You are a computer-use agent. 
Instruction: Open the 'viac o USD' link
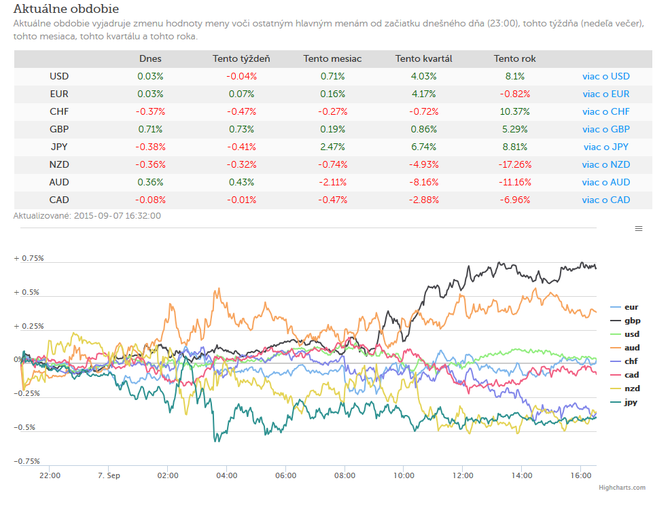click(606, 76)
